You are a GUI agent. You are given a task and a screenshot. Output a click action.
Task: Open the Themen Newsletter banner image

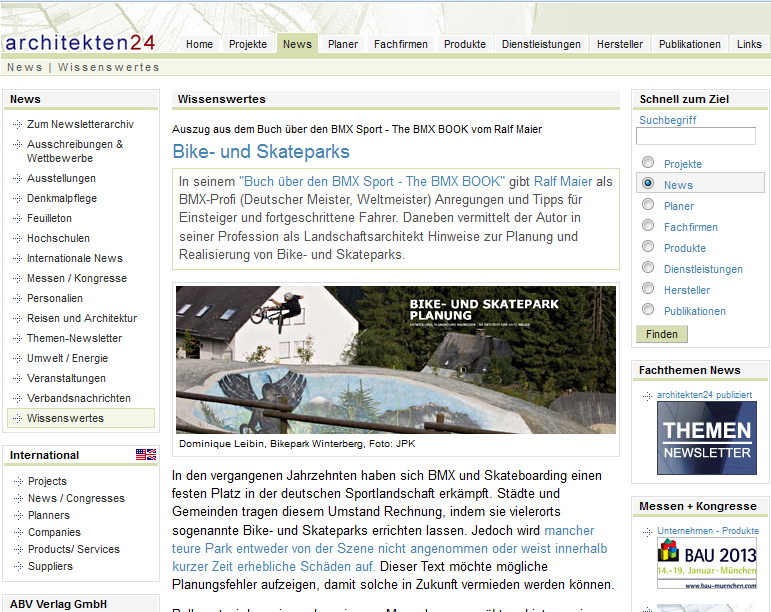(706, 438)
